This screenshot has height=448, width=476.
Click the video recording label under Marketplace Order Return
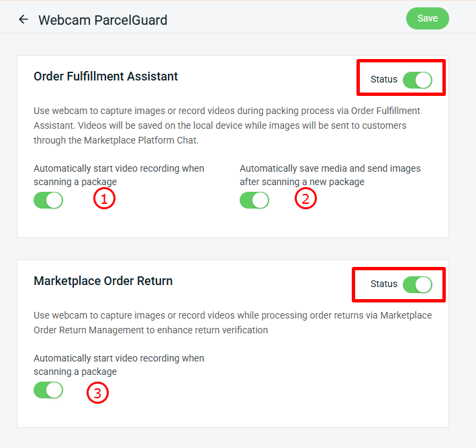(x=119, y=365)
